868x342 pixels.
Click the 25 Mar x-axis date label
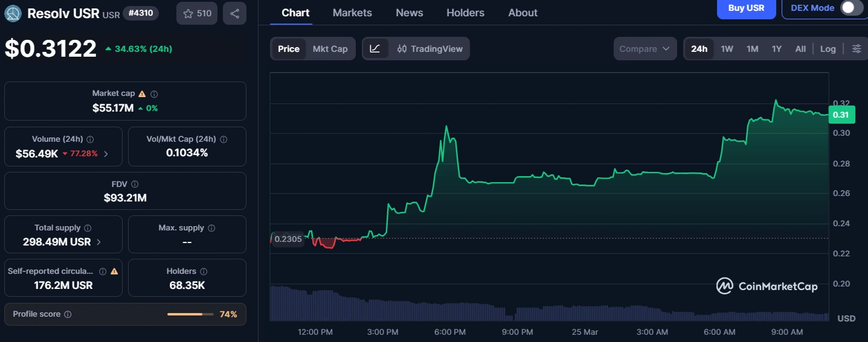point(584,332)
